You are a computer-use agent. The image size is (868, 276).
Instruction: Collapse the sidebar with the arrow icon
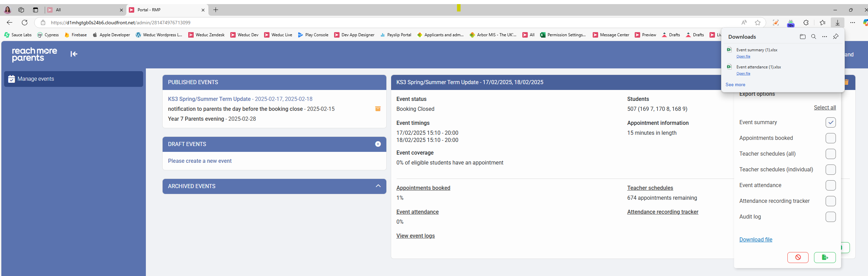[74, 54]
